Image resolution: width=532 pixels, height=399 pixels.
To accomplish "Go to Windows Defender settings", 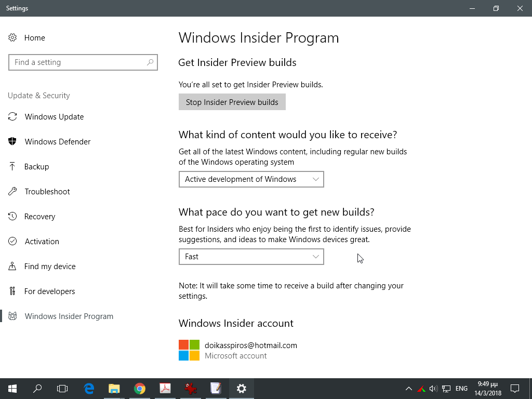I will pos(58,141).
